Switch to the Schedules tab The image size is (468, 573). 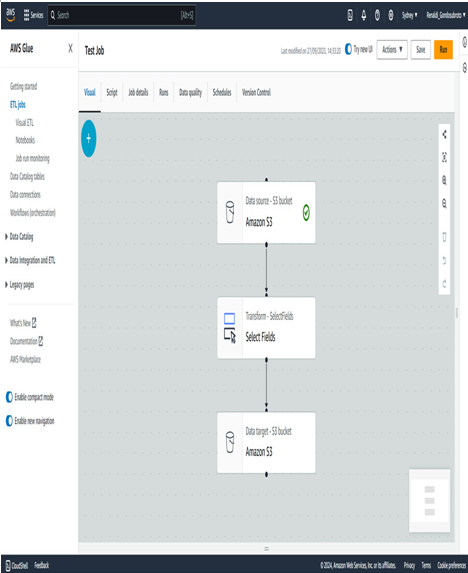[222, 92]
